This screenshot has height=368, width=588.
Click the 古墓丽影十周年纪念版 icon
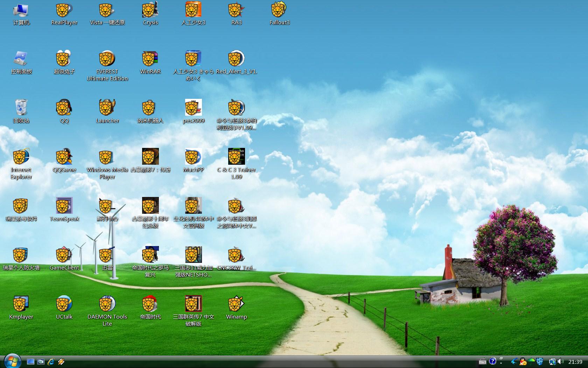[150, 213]
